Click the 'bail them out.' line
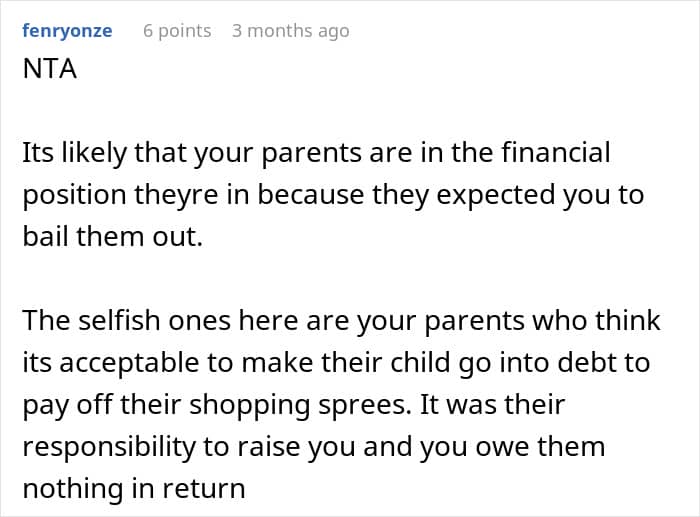This screenshot has width=700, height=517. coord(112,237)
